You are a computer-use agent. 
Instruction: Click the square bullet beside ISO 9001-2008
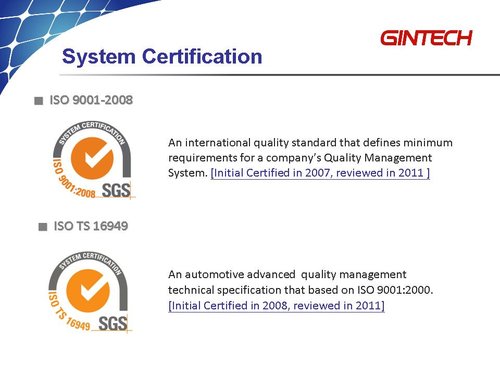(39, 101)
